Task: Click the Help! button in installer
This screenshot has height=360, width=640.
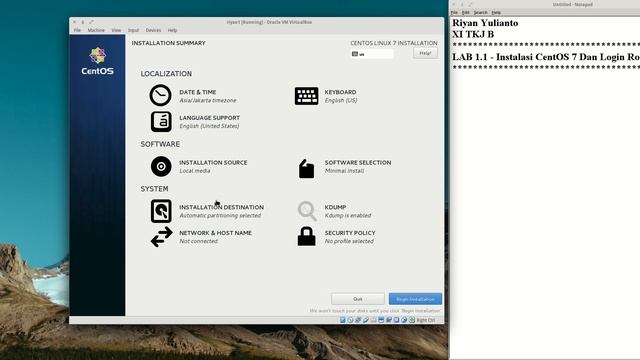Action: [425, 53]
